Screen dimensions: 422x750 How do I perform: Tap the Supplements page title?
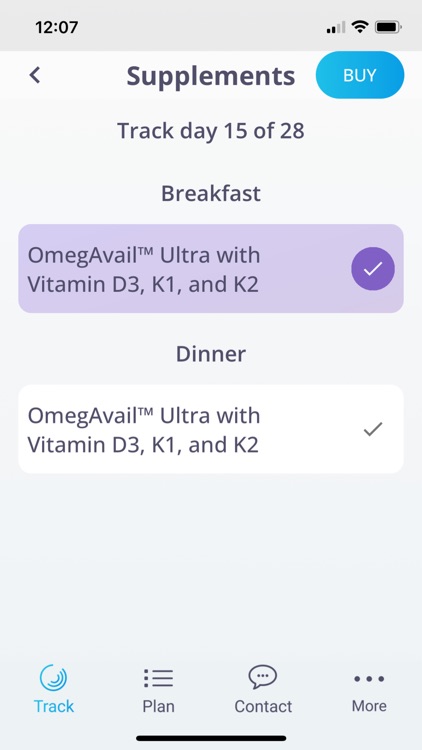click(x=211, y=76)
